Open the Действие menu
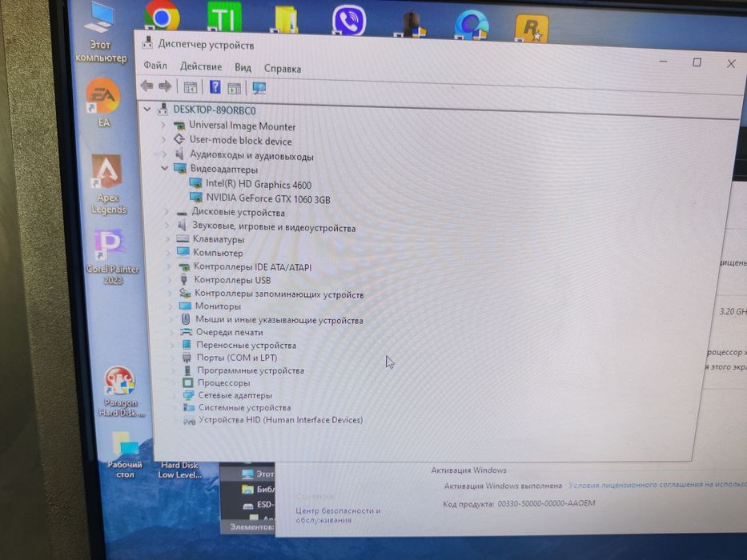This screenshot has width=747, height=560. click(x=201, y=66)
